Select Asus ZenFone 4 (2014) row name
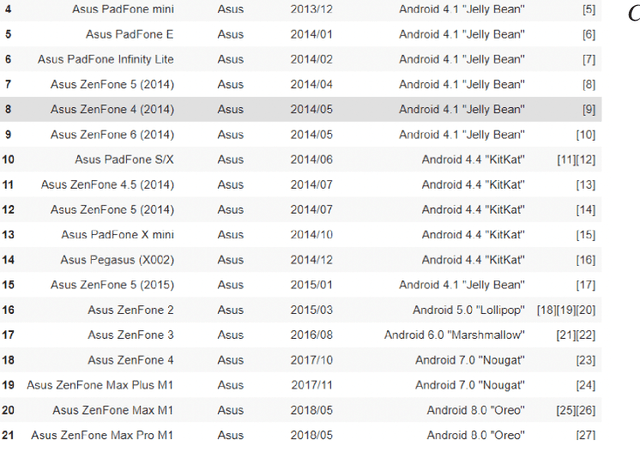The width and height of the screenshot is (640, 470). 112,109
